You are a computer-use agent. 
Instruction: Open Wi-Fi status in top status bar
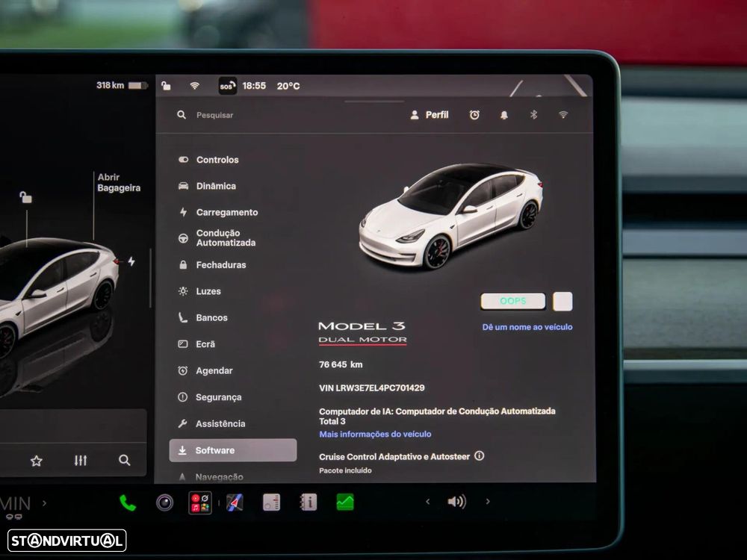click(x=194, y=86)
